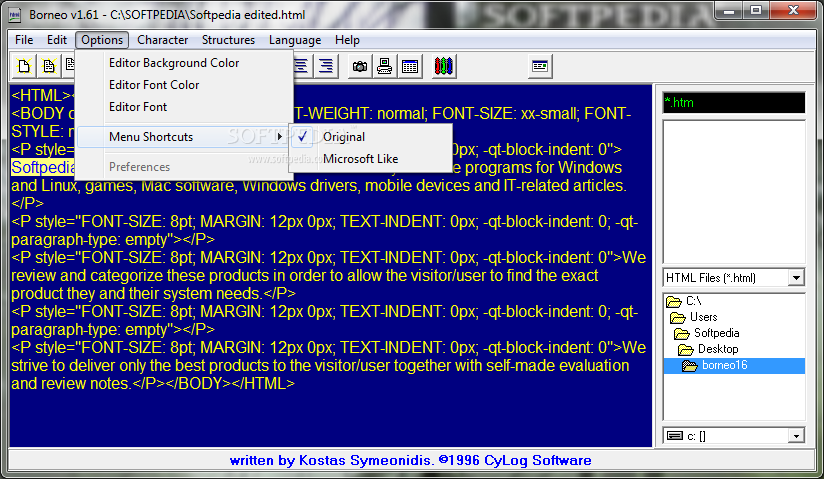Open the Character menu
This screenshot has width=824, height=479.
(x=162, y=40)
